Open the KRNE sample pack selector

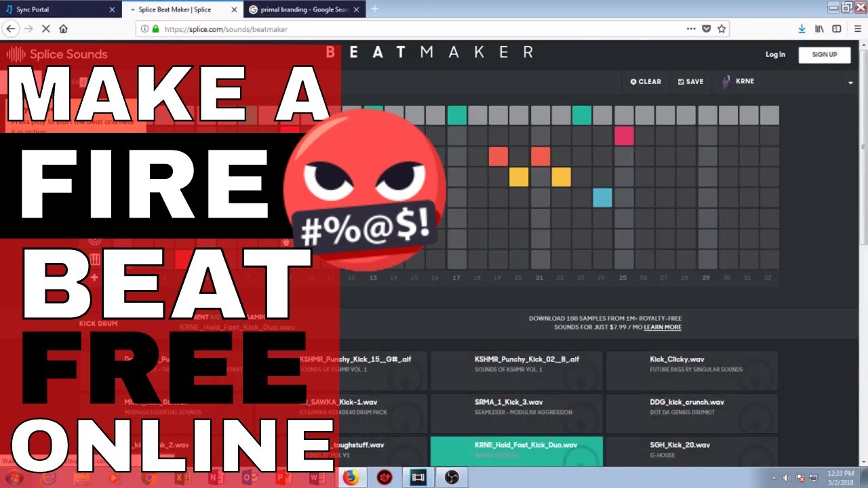[x=738, y=81]
